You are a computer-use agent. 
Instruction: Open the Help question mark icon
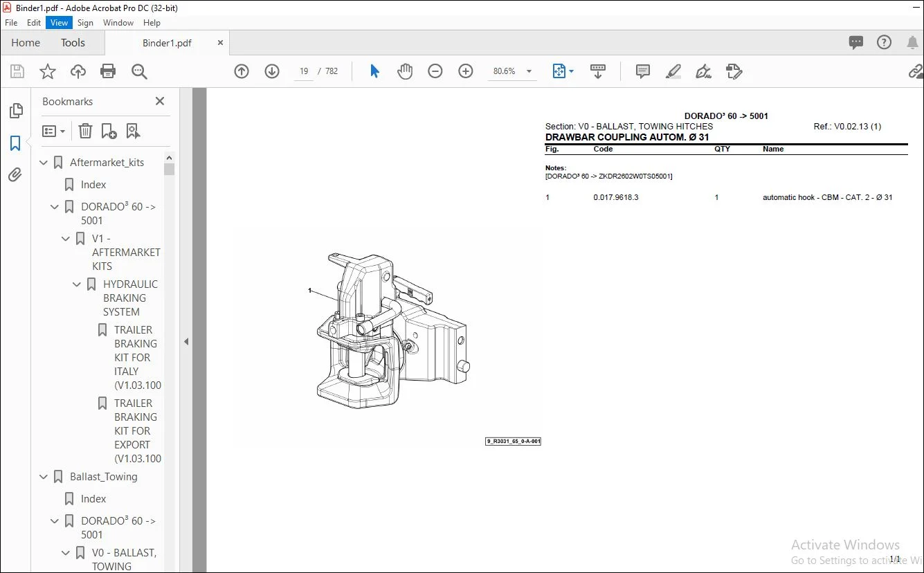click(884, 43)
